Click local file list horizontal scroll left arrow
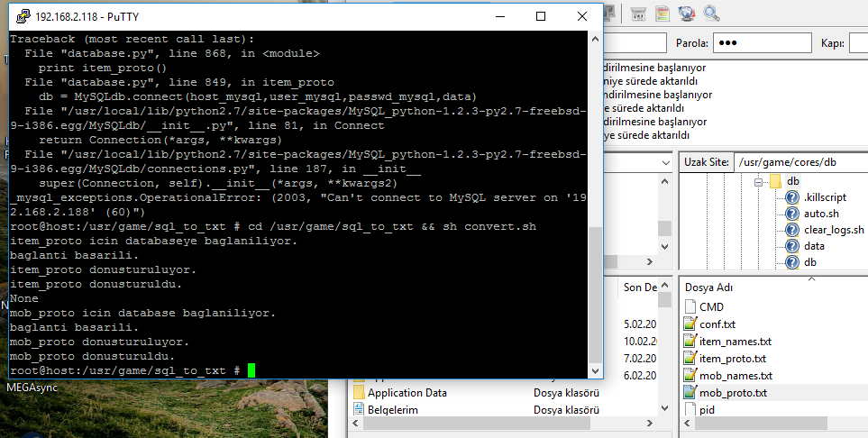The width and height of the screenshot is (868, 438). pyautogui.click(x=355, y=423)
